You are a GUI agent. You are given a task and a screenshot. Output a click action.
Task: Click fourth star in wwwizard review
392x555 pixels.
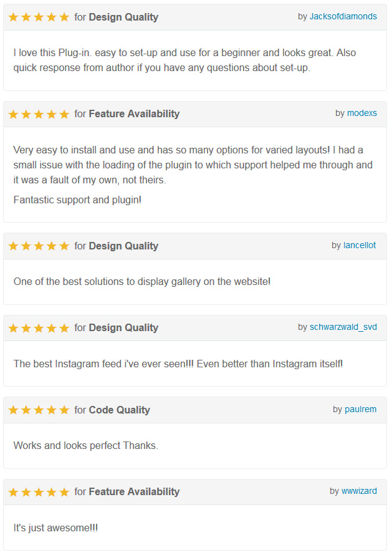click(52, 492)
